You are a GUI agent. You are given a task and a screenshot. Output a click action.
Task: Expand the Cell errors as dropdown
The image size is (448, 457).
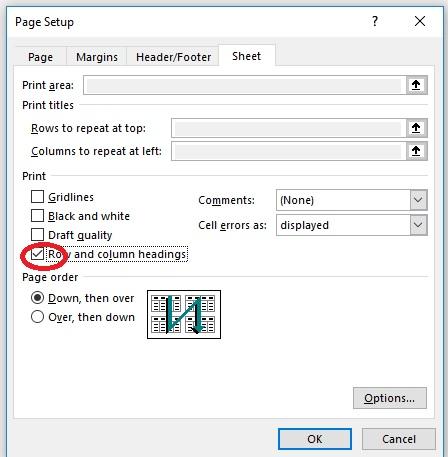click(418, 225)
